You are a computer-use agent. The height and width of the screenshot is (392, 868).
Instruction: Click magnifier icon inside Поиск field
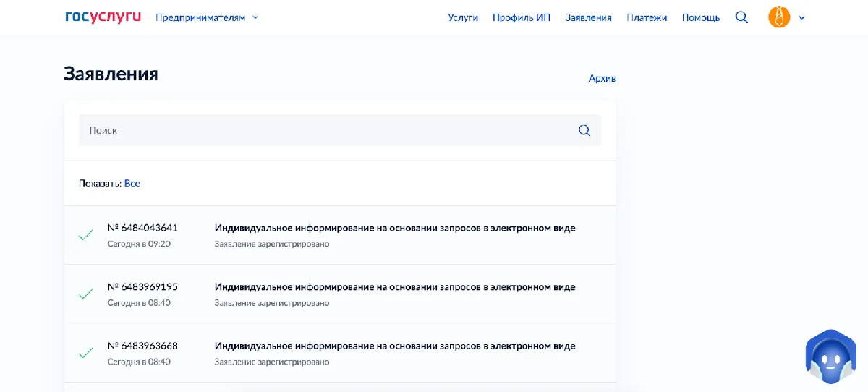tap(584, 131)
